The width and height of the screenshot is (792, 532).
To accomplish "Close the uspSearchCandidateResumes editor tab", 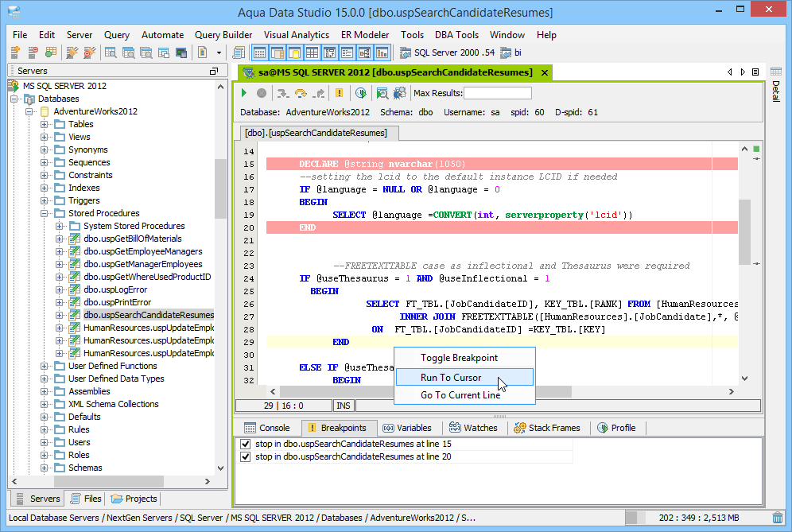I will 545,72.
